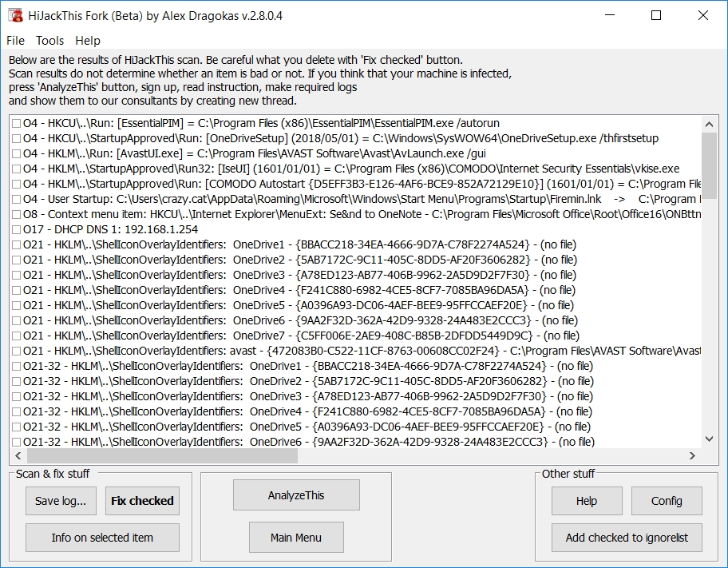Image resolution: width=728 pixels, height=568 pixels.
Task: Click the AnalyzeThis button
Action: tap(296, 495)
